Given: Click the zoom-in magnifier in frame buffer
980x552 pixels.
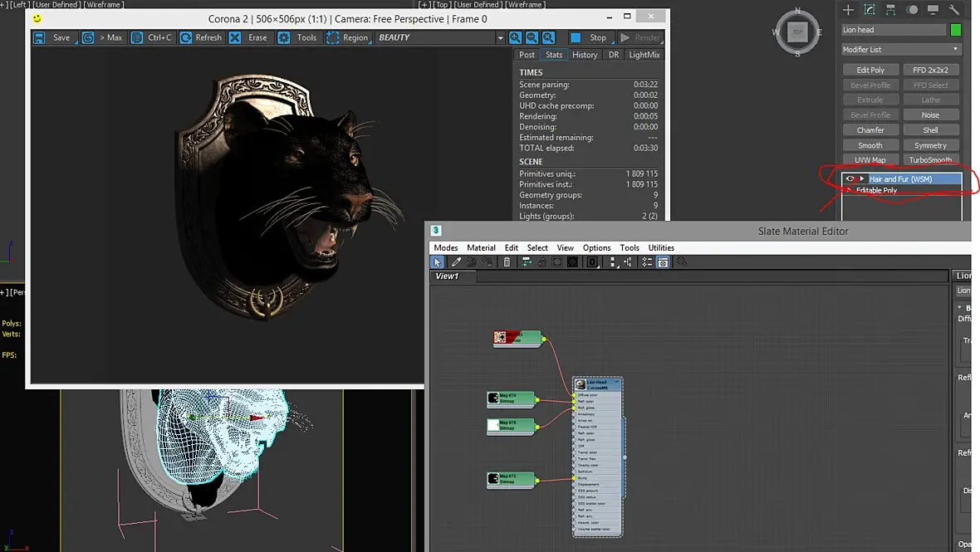Looking at the screenshot, I should pos(515,37).
